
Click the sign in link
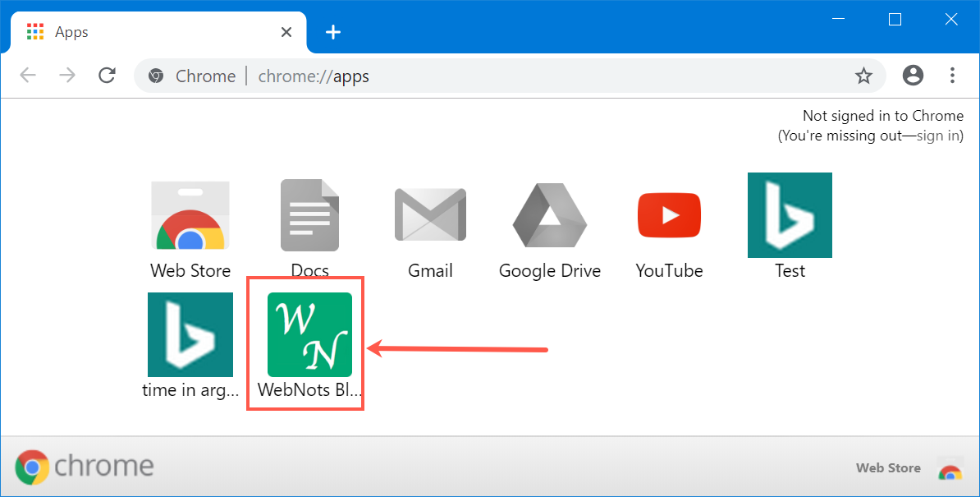(937, 135)
